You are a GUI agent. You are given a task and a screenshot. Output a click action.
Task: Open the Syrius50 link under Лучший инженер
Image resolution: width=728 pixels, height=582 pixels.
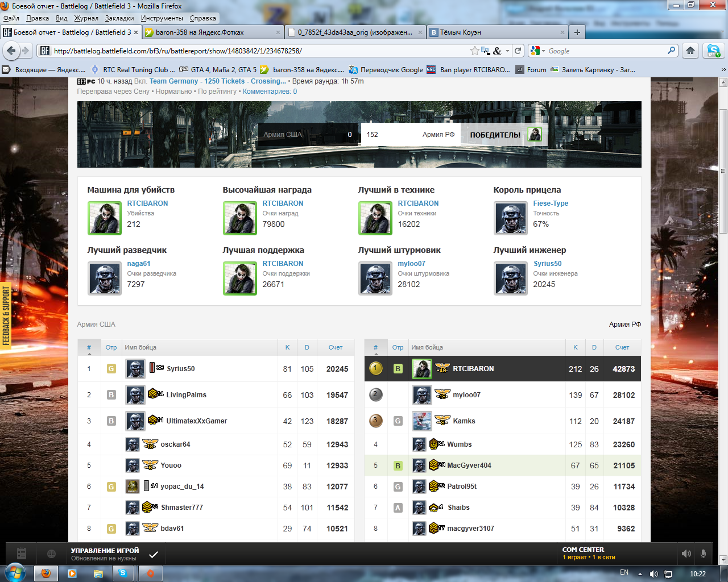(x=547, y=264)
